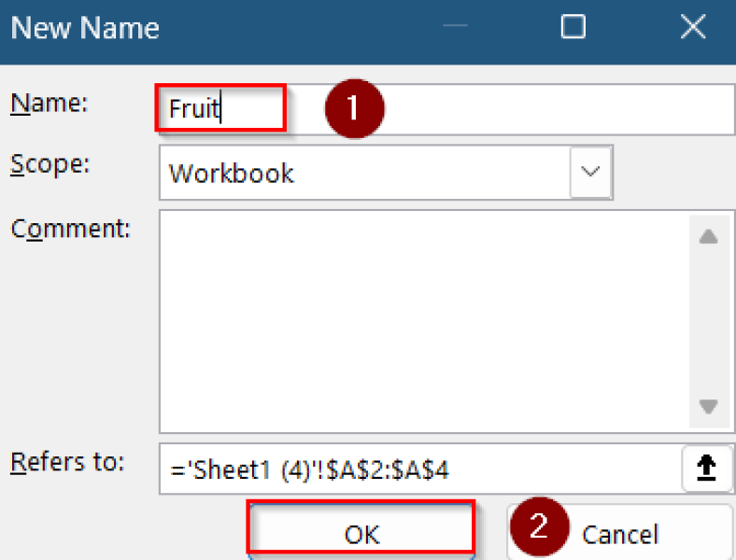
Task: Click the Comment box scroll up arrow
Action: pyautogui.click(x=708, y=237)
